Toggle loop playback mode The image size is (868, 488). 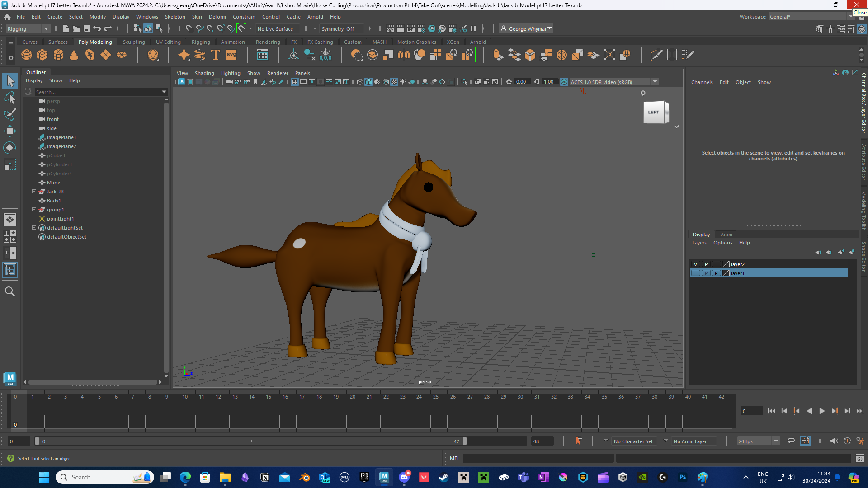coord(791,441)
